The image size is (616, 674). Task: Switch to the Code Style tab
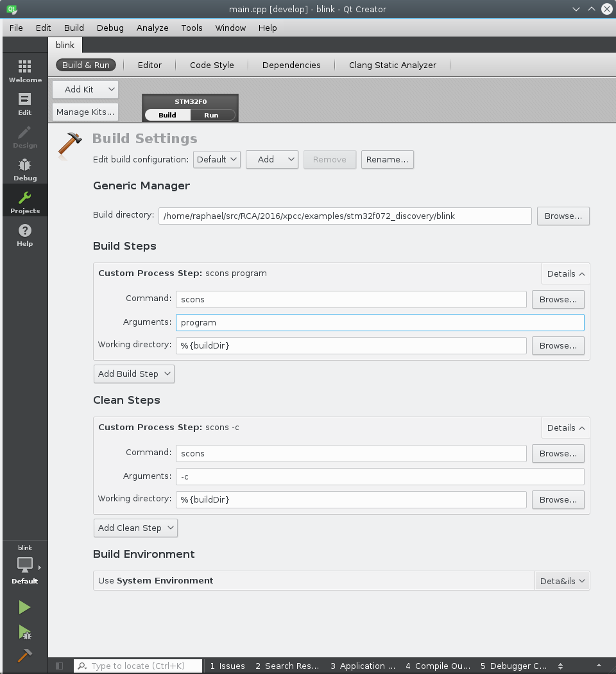coord(212,65)
